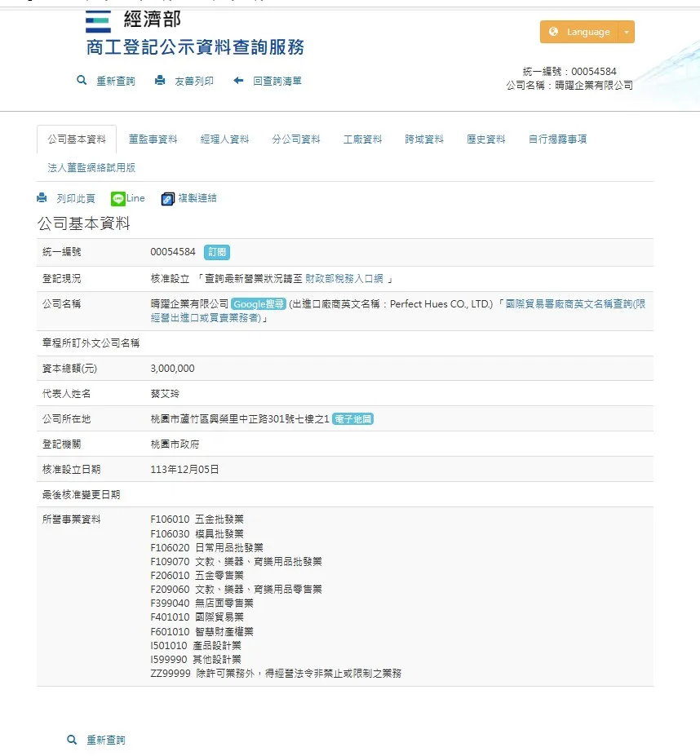Click the printer icon beside 友善列印
Viewport: 700px width, 756px height.
click(160, 80)
